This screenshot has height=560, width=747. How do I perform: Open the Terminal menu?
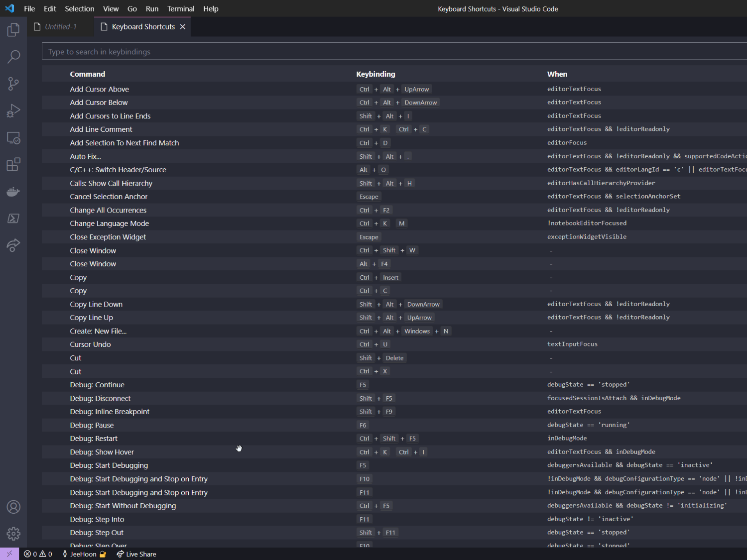click(181, 8)
